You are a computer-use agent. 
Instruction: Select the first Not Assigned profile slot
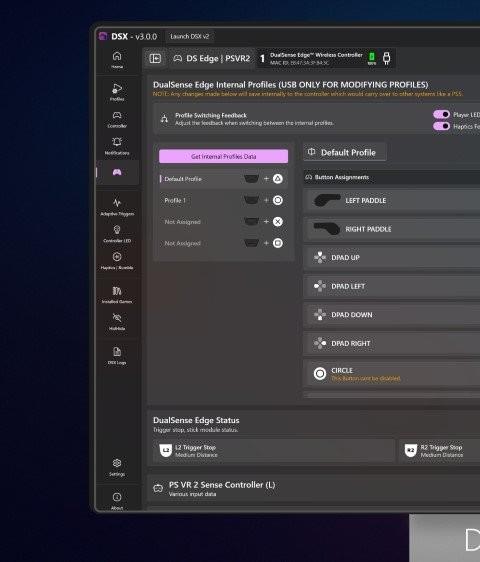(x=223, y=222)
